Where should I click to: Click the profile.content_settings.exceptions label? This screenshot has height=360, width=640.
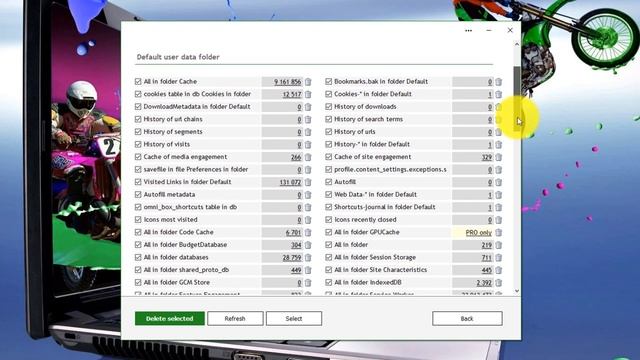pyautogui.click(x=390, y=169)
